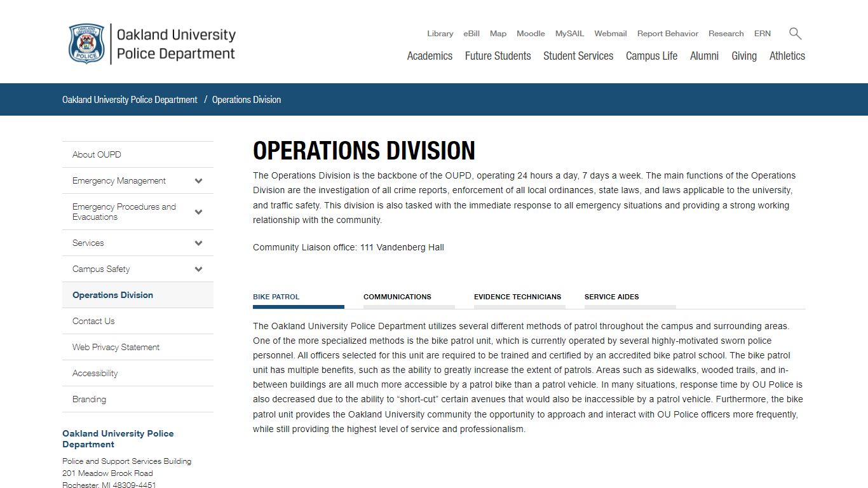Open the campus Map link
Image resolution: width=868 pixels, height=488 pixels.
498,34
